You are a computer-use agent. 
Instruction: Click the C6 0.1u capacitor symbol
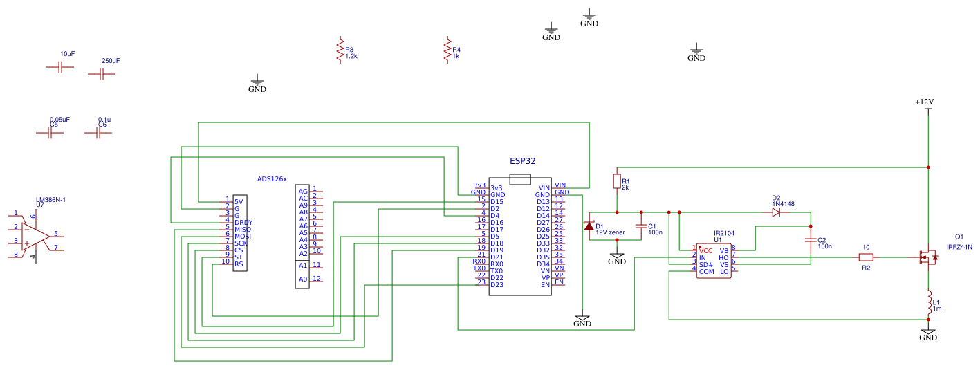(x=98, y=133)
